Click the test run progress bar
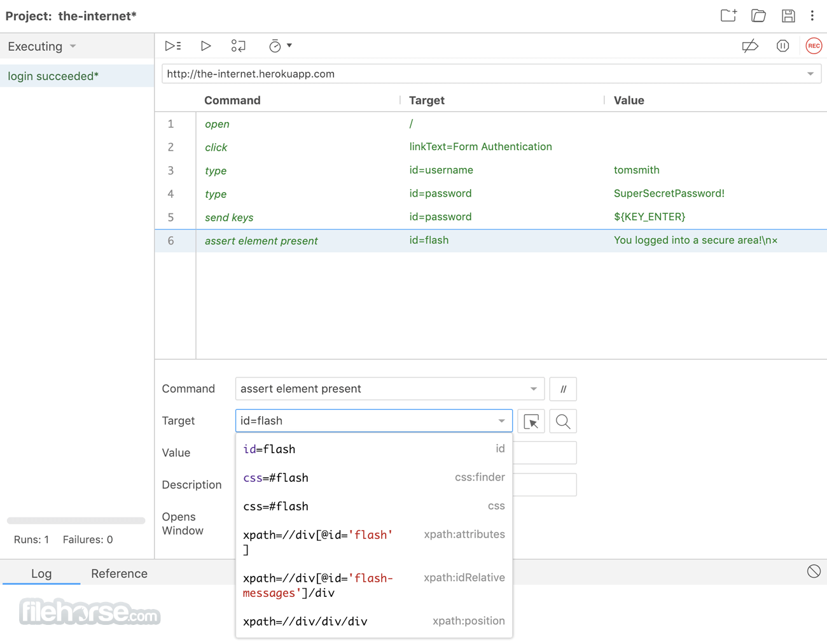The height and width of the screenshot is (644, 827). point(76,521)
